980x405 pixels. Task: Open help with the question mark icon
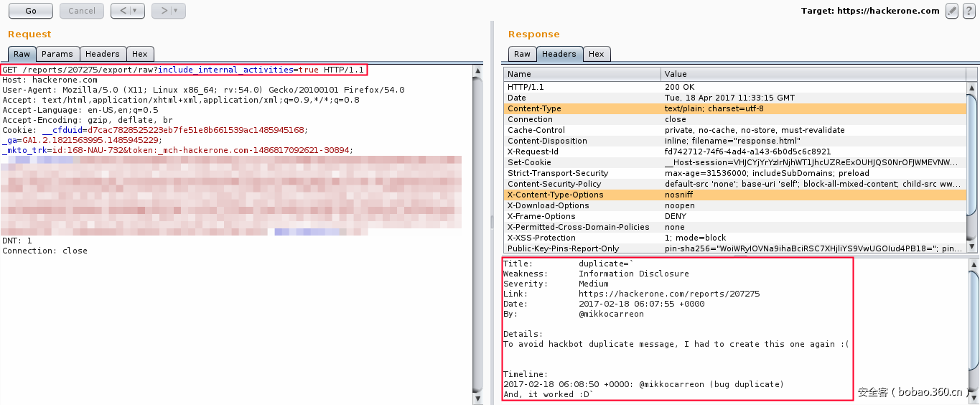(x=969, y=11)
